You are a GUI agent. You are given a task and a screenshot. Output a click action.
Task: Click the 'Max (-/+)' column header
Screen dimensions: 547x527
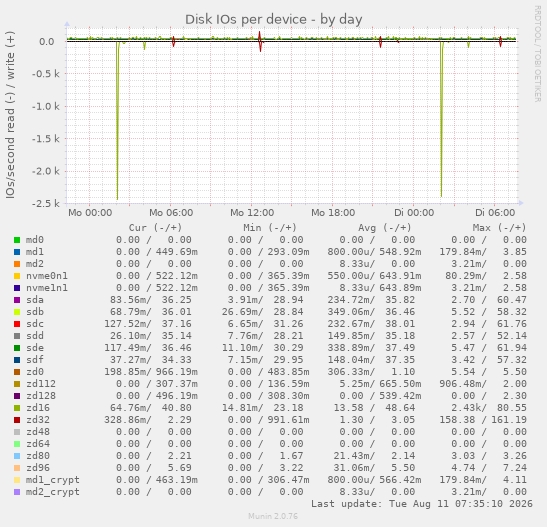[x=499, y=228]
